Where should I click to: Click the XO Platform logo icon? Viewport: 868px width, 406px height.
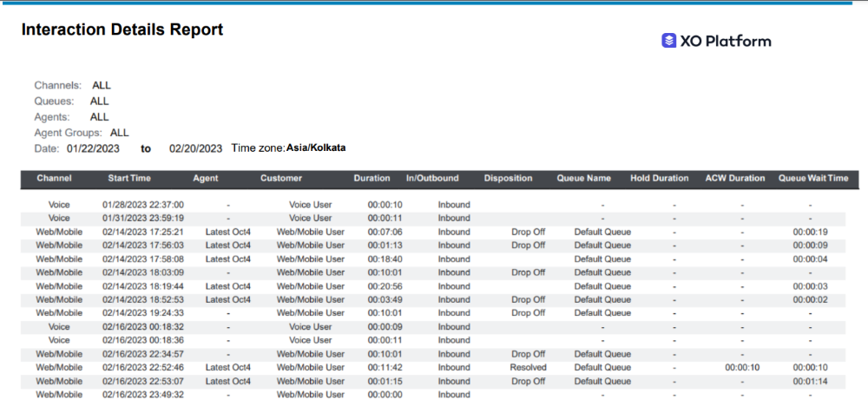[x=668, y=41]
